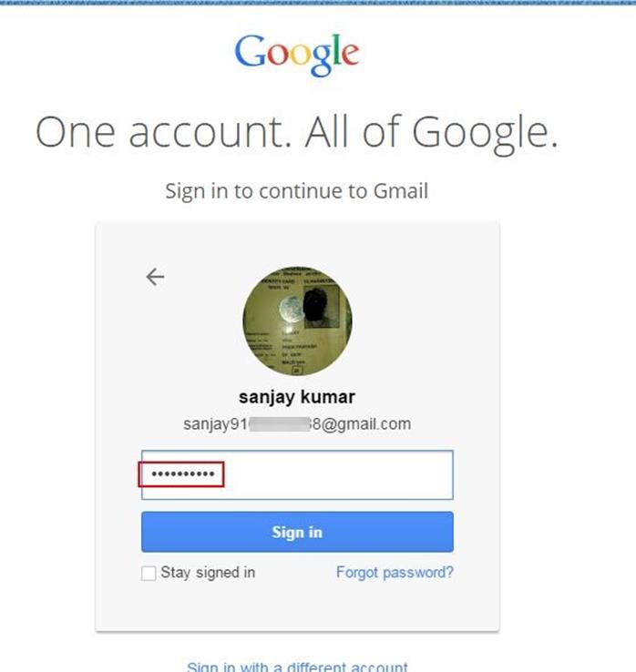
Task: Click the word Google in the main heading
Action: (x=483, y=132)
